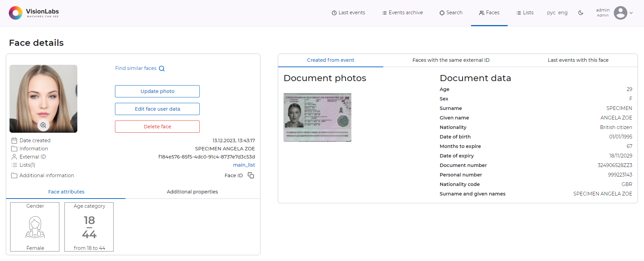Click the Face details heading
Screen dimensions: 644x261
[x=36, y=43]
